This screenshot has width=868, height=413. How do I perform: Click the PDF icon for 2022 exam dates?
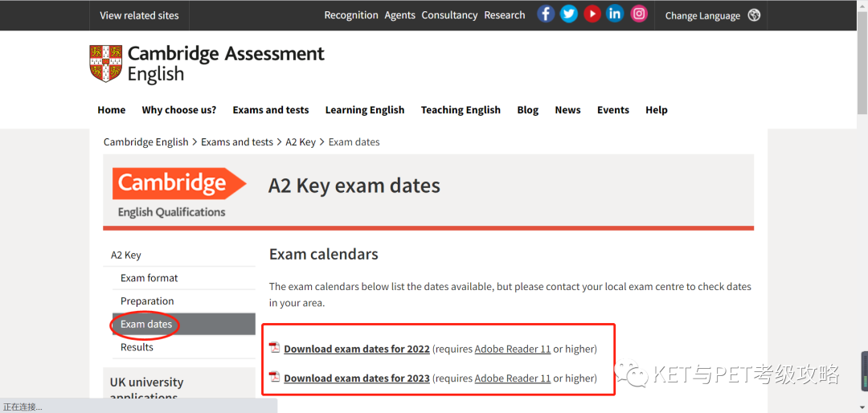274,348
